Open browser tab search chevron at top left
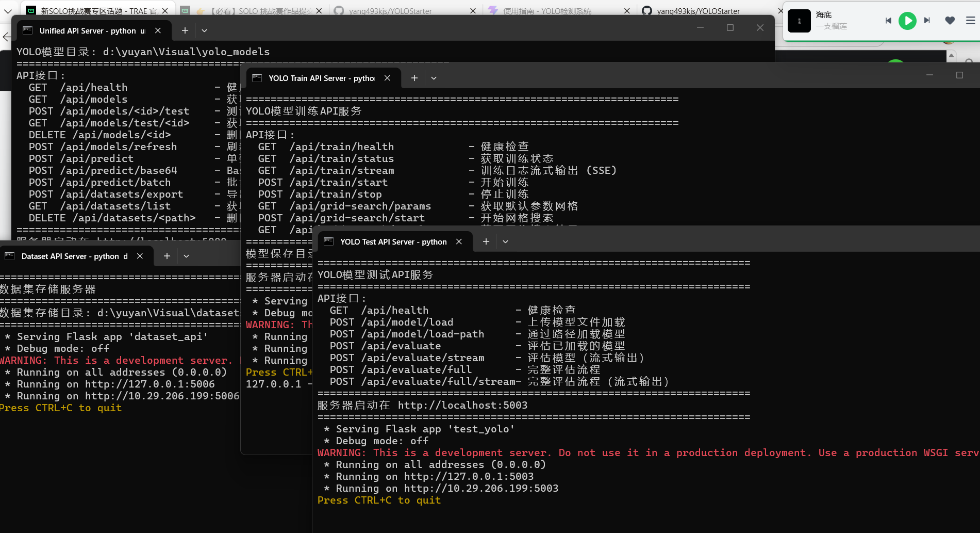This screenshot has width=980, height=533. click(x=7, y=11)
